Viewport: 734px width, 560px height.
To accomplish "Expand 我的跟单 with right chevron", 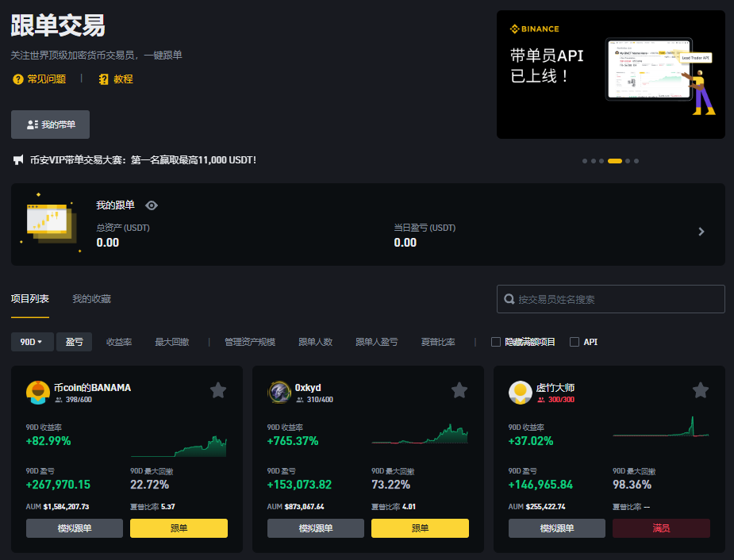I will [701, 232].
